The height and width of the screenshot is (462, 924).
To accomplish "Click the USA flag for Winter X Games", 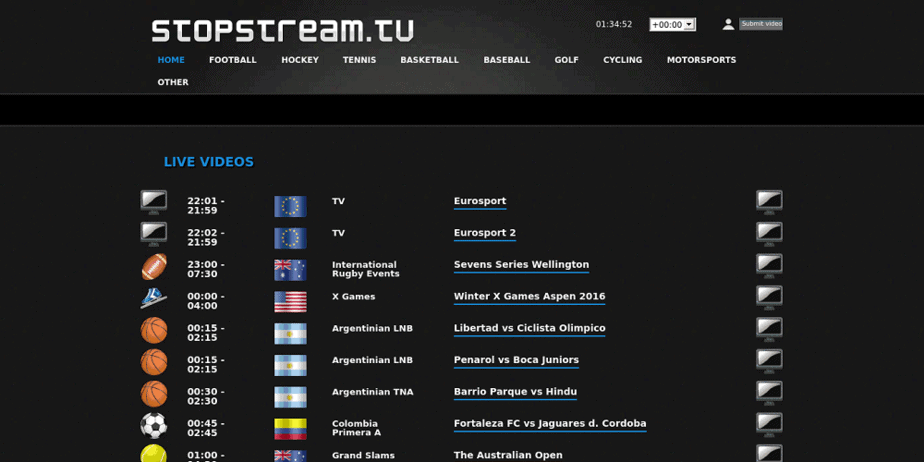I will pos(291,302).
